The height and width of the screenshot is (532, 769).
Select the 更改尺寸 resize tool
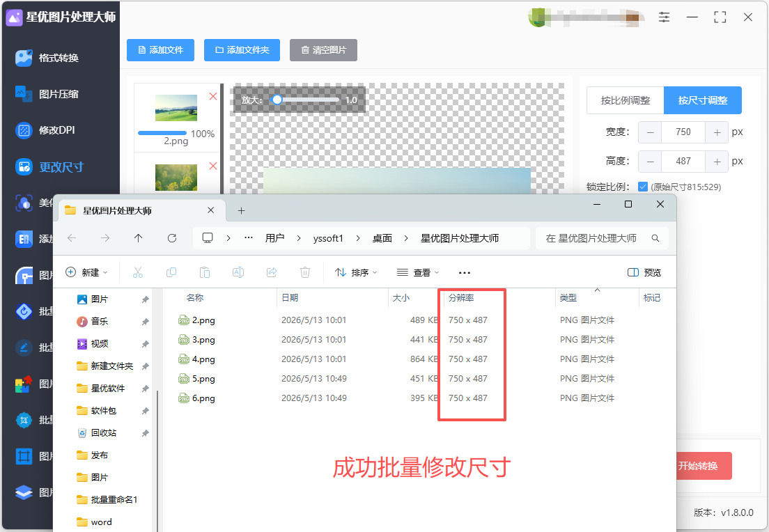pyautogui.click(x=49, y=166)
